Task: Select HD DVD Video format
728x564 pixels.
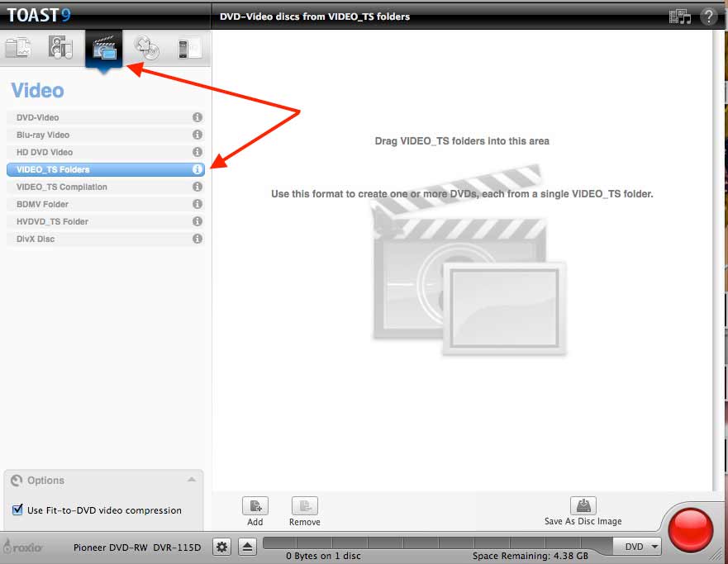Action: click(x=106, y=152)
